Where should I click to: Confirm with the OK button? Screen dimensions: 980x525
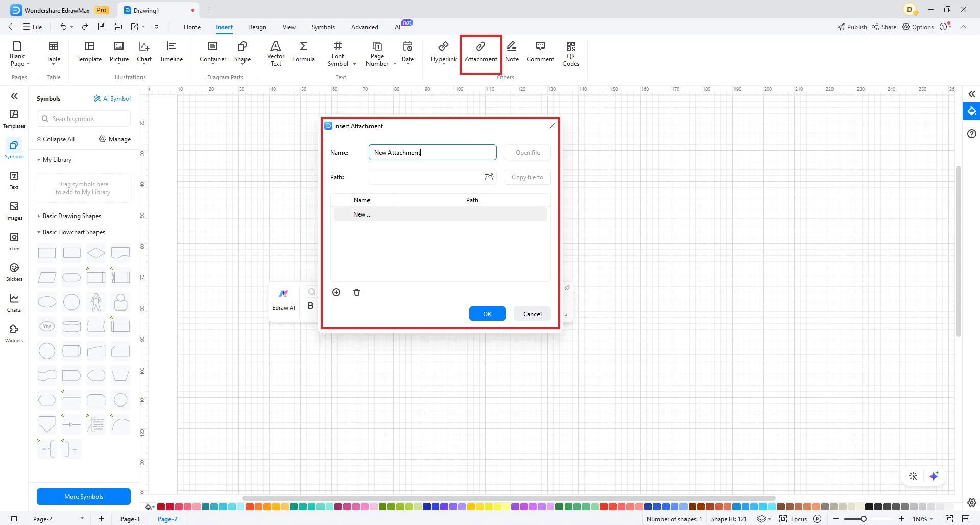pyautogui.click(x=487, y=314)
